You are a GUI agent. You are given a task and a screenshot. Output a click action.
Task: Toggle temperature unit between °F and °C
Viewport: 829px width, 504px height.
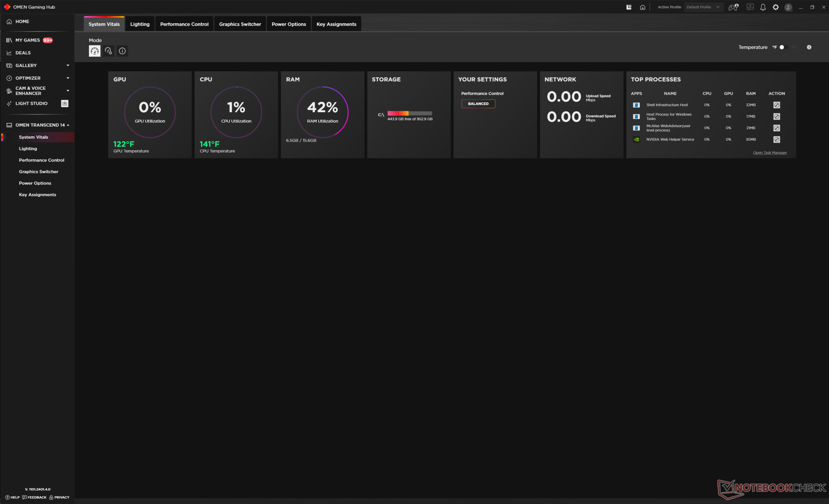784,47
